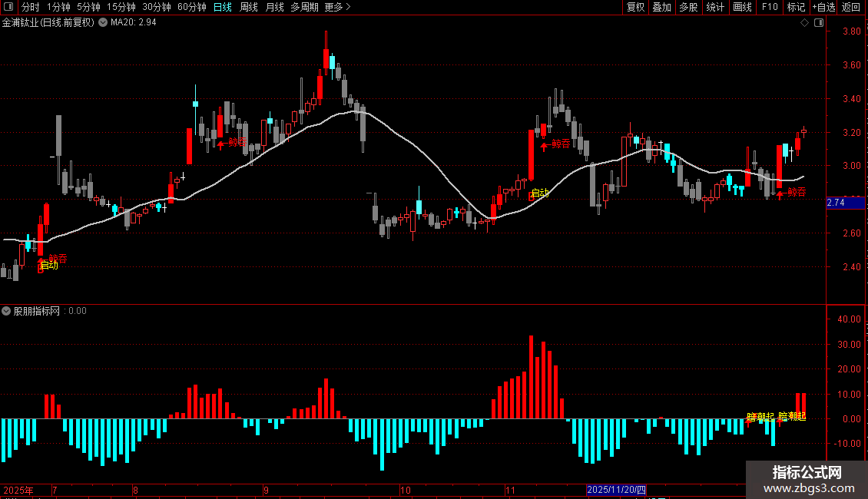Click the MA20: 2.94 label

(134, 22)
